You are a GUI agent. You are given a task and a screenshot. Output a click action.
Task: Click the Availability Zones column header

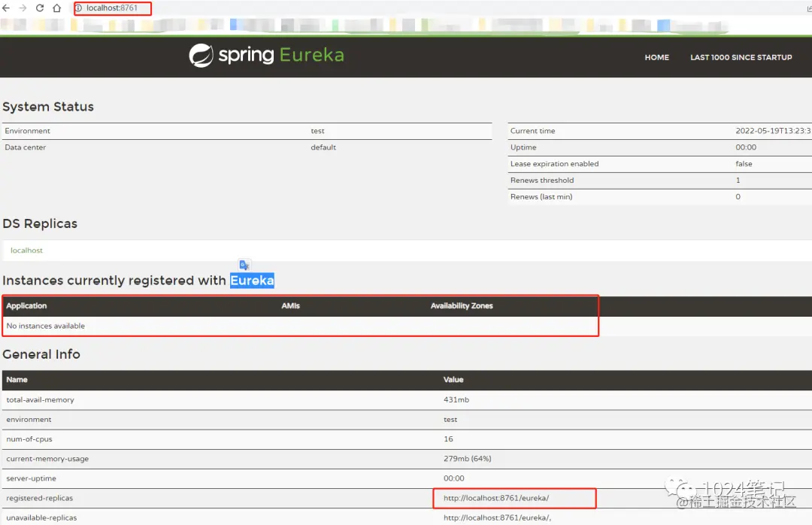[x=462, y=306]
